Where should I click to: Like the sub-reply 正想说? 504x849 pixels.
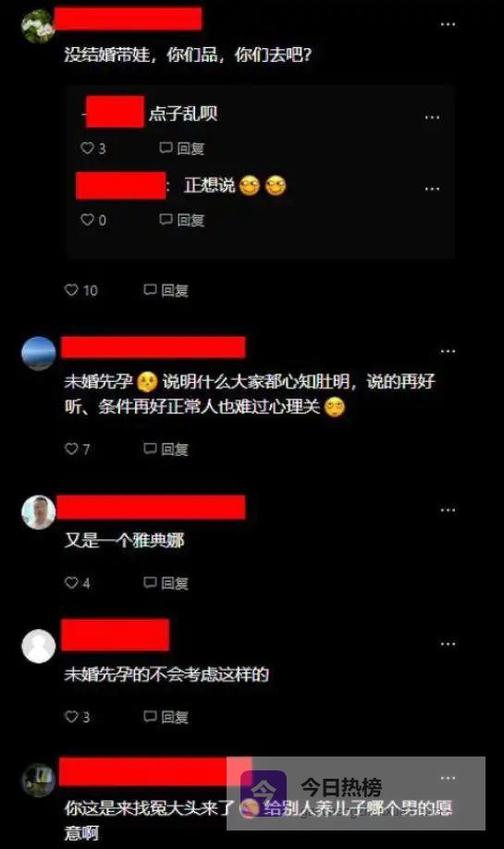pos(93,220)
